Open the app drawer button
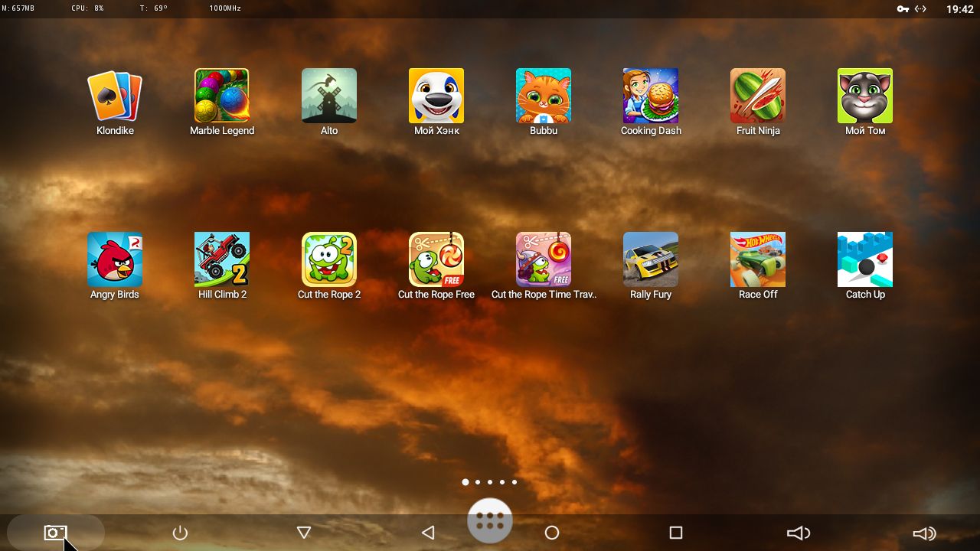 coord(490,521)
